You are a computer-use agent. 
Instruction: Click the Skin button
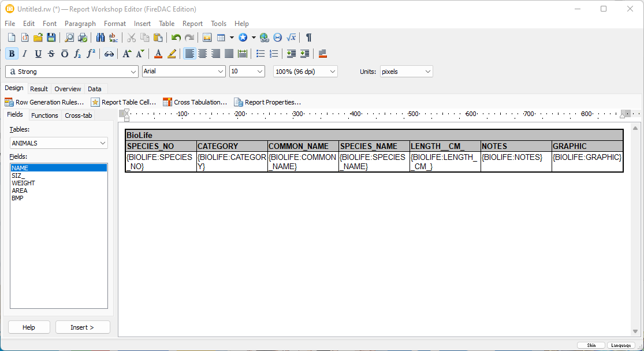[x=591, y=345]
